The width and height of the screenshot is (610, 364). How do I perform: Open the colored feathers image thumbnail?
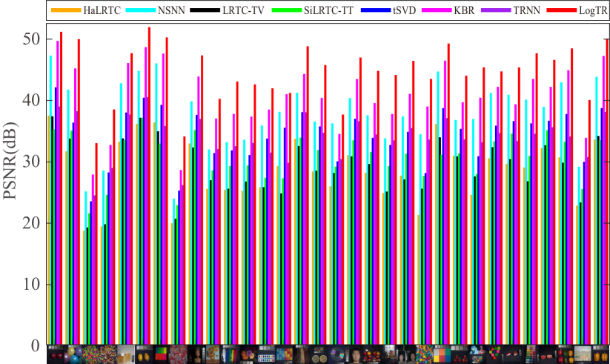pos(230,354)
